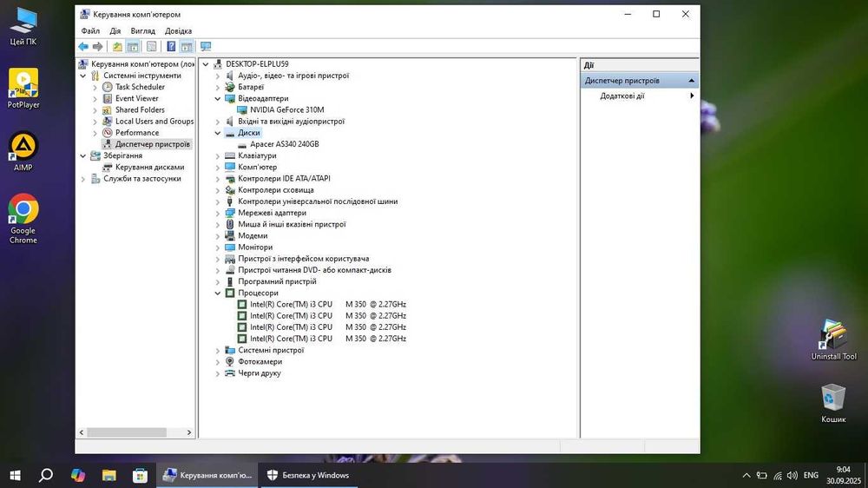Image resolution: width=868 pixels, height=488 pixels.
Task: Select Диспетчер пристроїв in left tree
Action: coord(152,144)
